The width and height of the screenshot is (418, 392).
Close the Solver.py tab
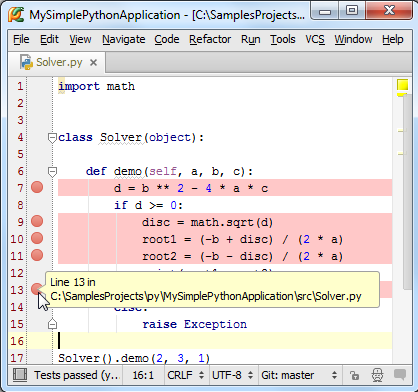point(94,62)
